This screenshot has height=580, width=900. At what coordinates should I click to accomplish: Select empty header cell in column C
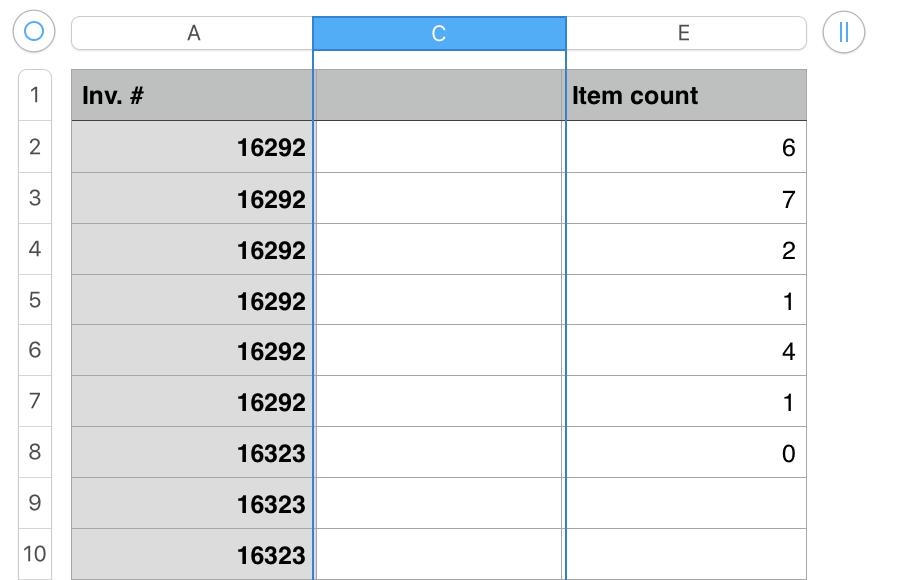439,96
